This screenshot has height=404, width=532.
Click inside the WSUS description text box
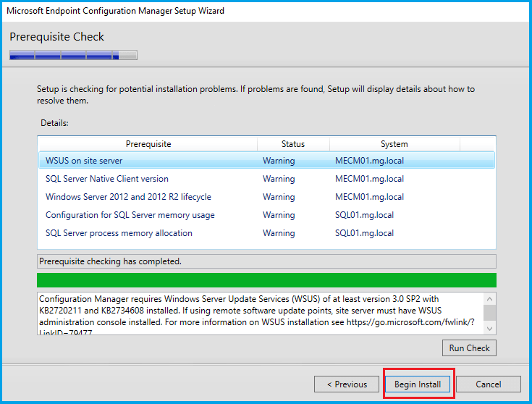coord(253,313)
